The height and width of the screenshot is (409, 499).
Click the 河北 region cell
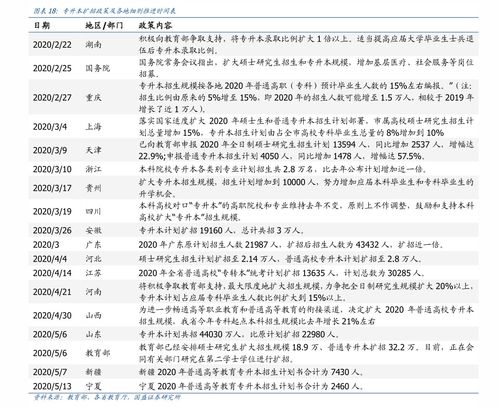click(94, 259)
